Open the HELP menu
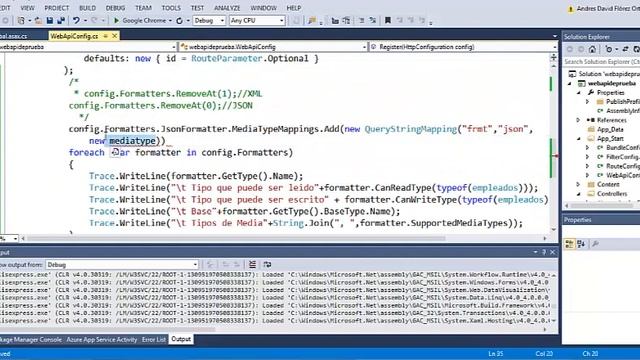 point(293,8)
